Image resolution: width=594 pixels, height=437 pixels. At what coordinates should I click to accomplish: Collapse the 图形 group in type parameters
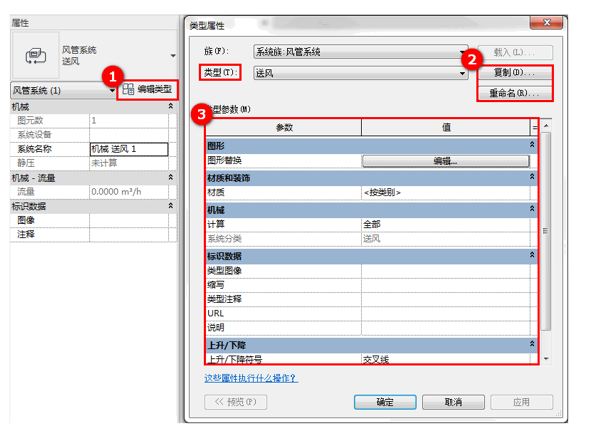coord(532,145)
